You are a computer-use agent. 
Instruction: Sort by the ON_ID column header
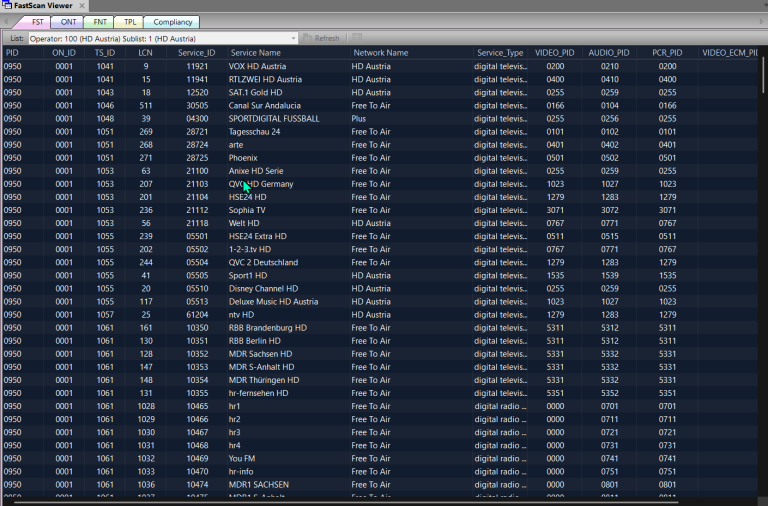click(64, 52)
